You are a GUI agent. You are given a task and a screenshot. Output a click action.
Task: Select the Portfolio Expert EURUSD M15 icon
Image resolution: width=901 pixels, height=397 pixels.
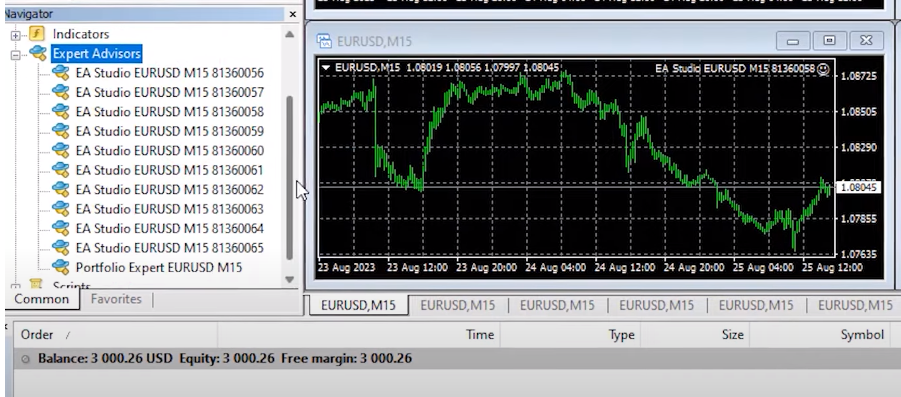coord(60,267)
